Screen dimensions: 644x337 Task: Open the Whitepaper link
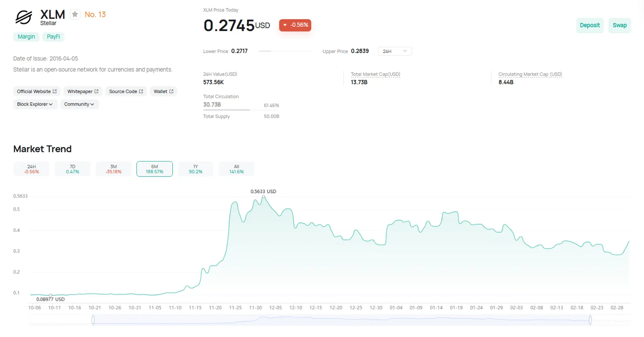[x=83, y=91]
